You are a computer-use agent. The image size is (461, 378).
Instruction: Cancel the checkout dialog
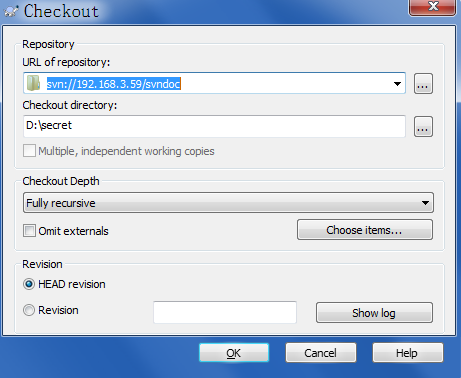(x=321, y=353)
